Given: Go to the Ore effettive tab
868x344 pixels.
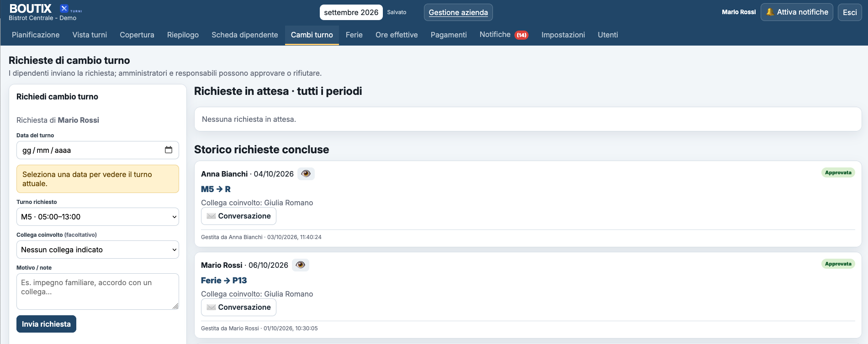Looking at the screenshot, I should pyautogui.click(x=397, y=35).
